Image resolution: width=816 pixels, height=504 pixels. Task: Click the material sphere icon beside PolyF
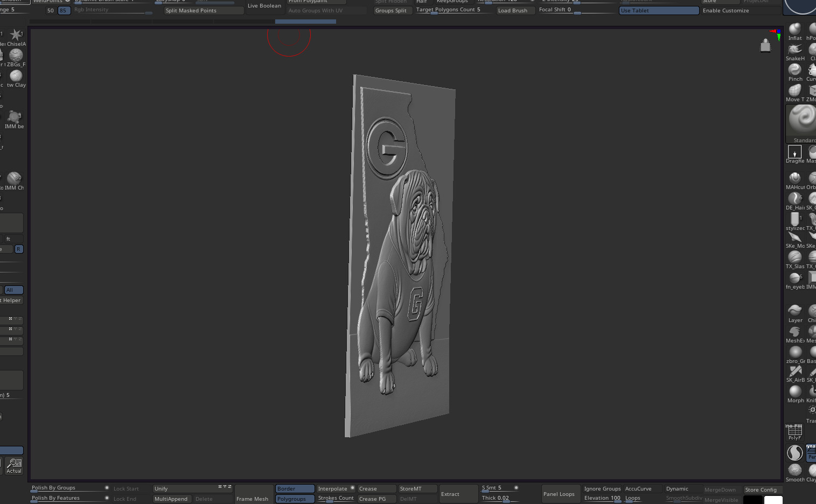click(x=795, y=453)
